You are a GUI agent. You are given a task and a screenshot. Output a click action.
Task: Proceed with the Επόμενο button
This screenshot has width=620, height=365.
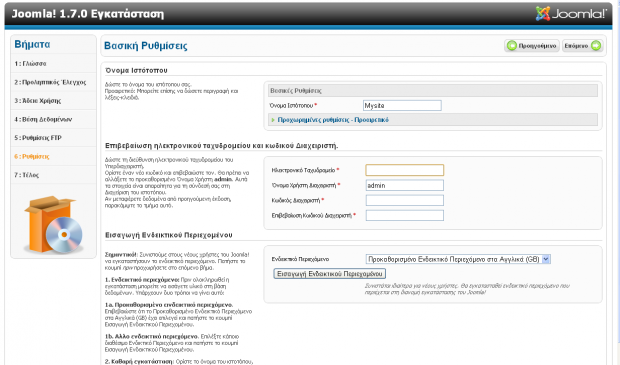click(x=582, y=46)
